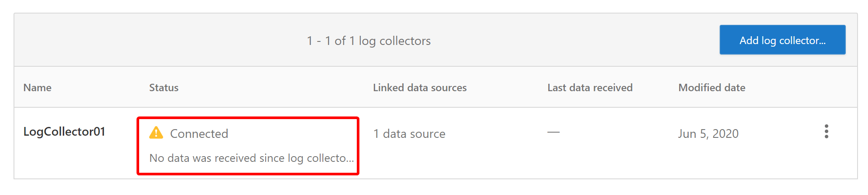Screen dimensions: 868x195
Task: Sort by the Modified date column header
Action: (712, 88)
